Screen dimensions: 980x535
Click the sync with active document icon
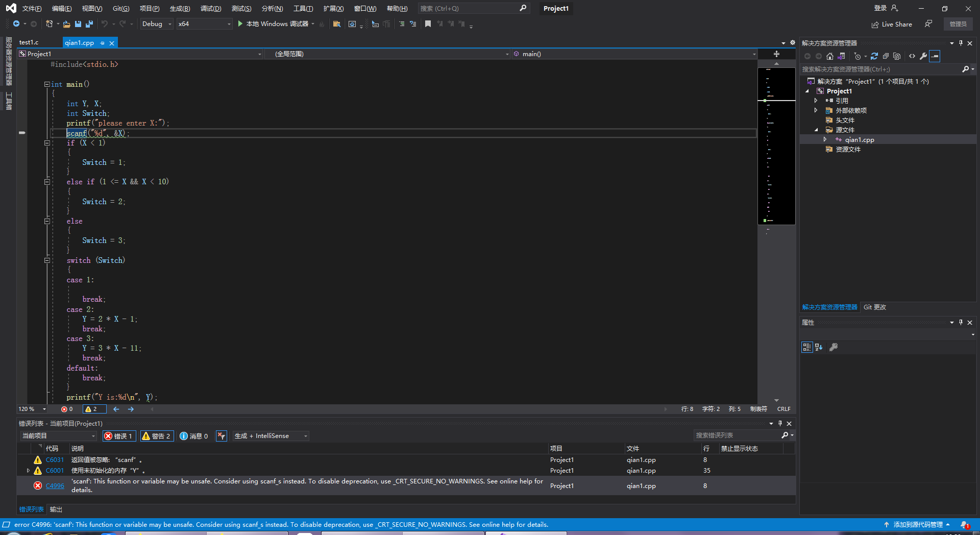874,56
